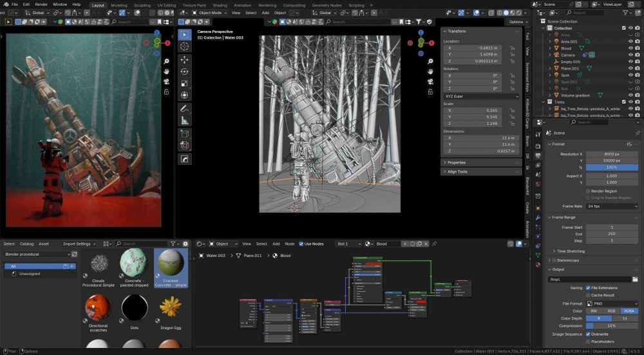
Task: Open the Modifiers wrench properties tab
Action: pyautogui.click(x=538, y=217)
